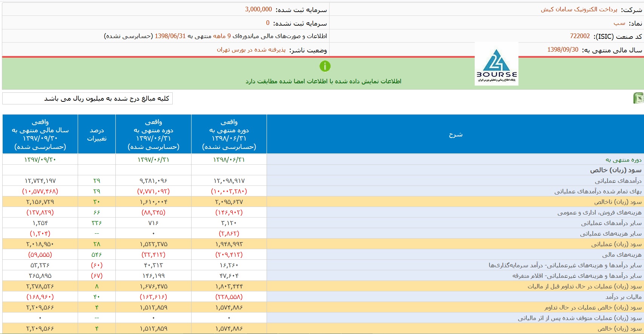Click the green message about signed information match
The width and height of the screenshot is (644, 334).
tap(323, 81)
